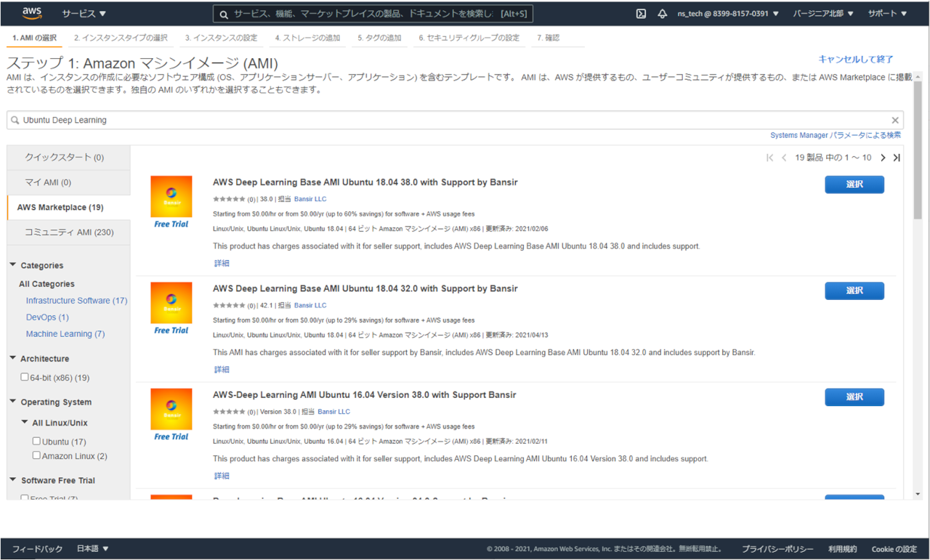930x560 pixels.
Task: Click the Ubuntu Deep Learning search field
Action: [450, 121]
